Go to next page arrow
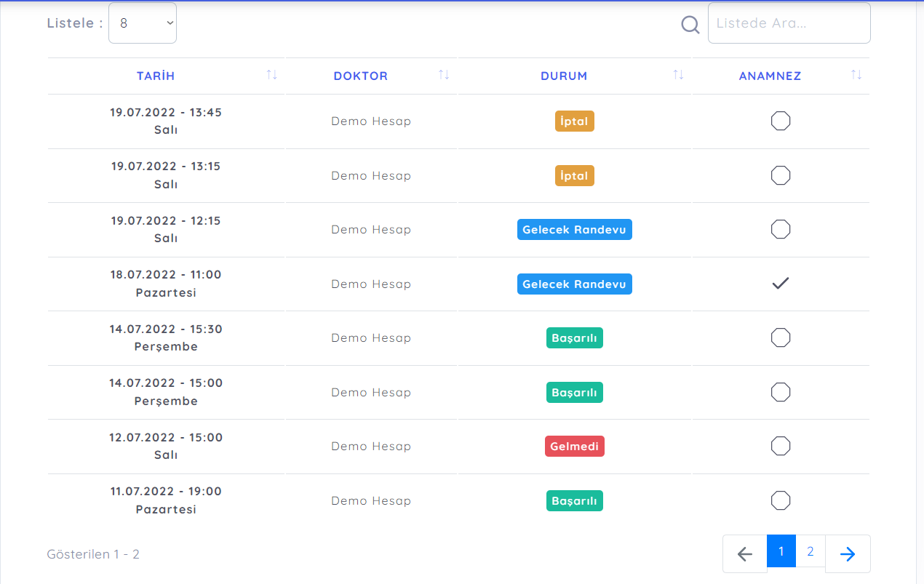The height and width of the screenshot is (584, 924). click(x=848, y=554)
